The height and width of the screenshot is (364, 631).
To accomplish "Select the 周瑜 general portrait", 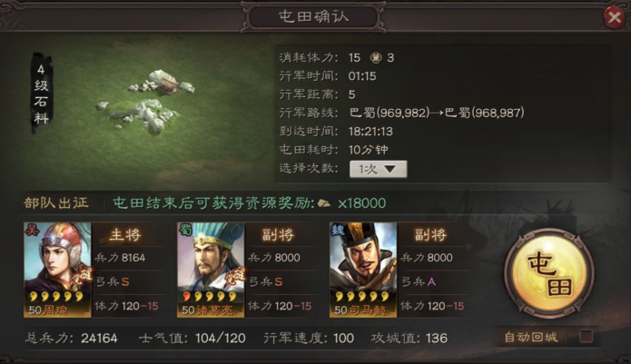I will pos(57,270).
